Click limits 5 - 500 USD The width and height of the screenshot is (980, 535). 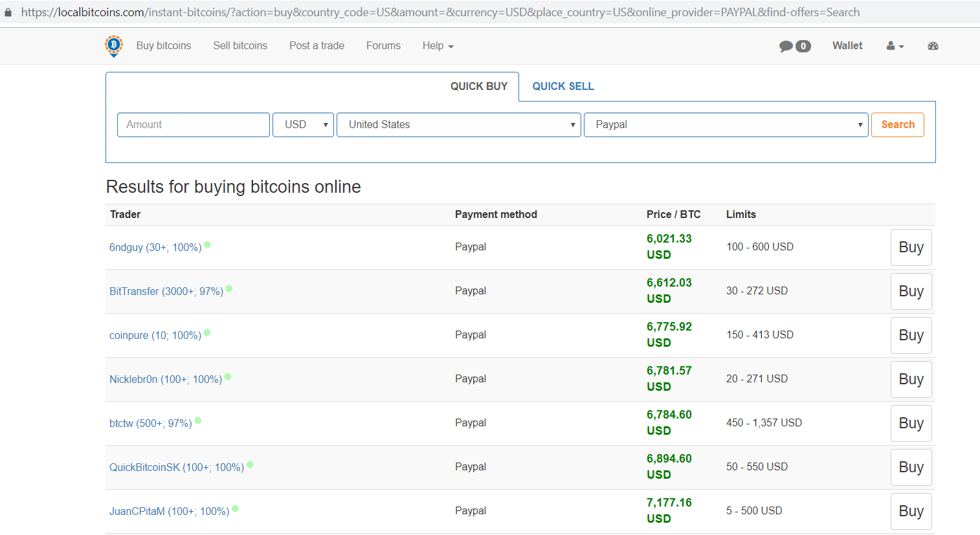tap(754, 511)
